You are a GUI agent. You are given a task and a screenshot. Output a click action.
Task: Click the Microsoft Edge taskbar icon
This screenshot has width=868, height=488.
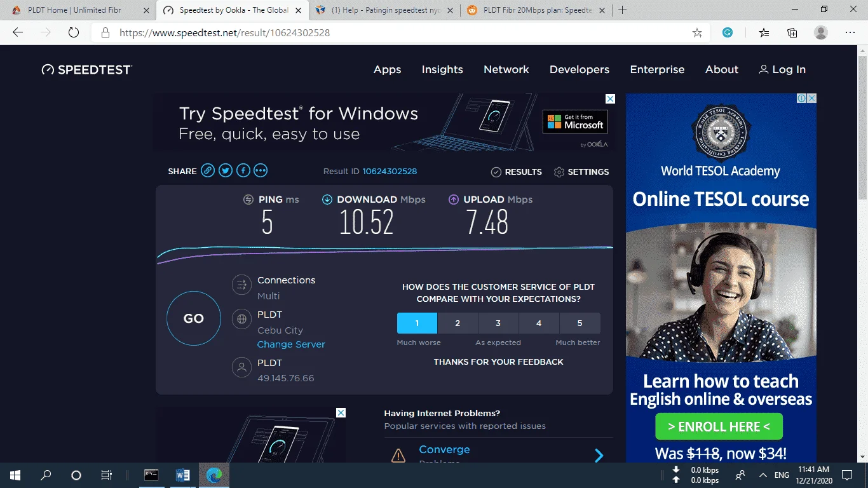[214, 475]
